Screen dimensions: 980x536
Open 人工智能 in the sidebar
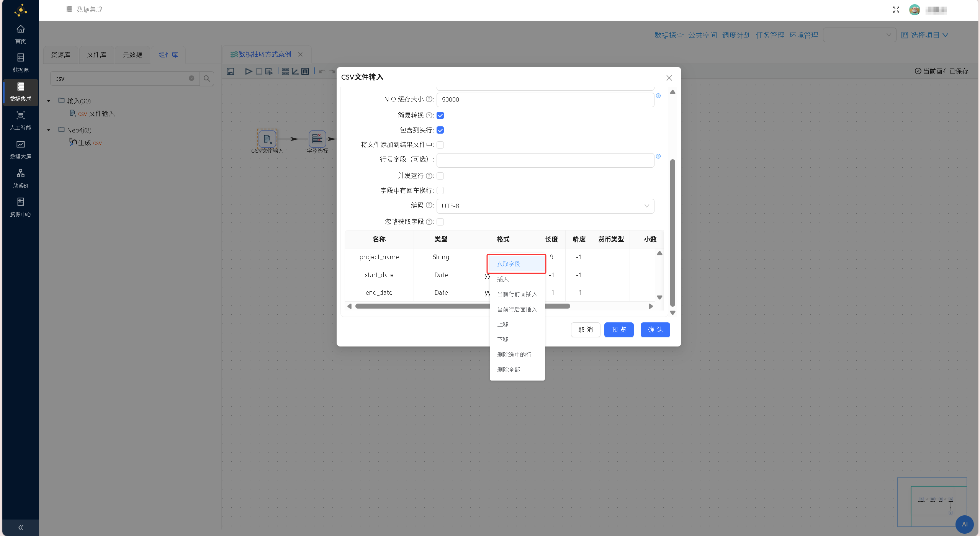tap(21, 121)
